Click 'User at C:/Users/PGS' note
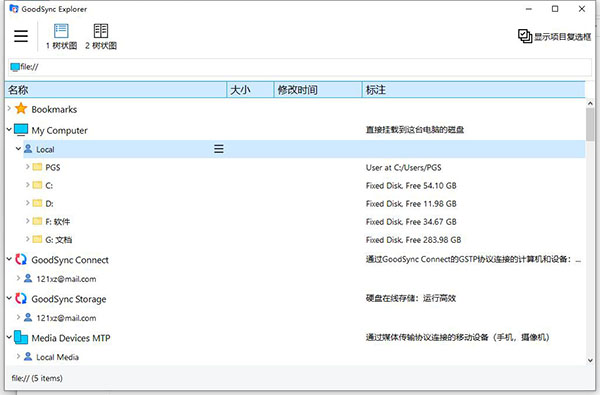 404,168
